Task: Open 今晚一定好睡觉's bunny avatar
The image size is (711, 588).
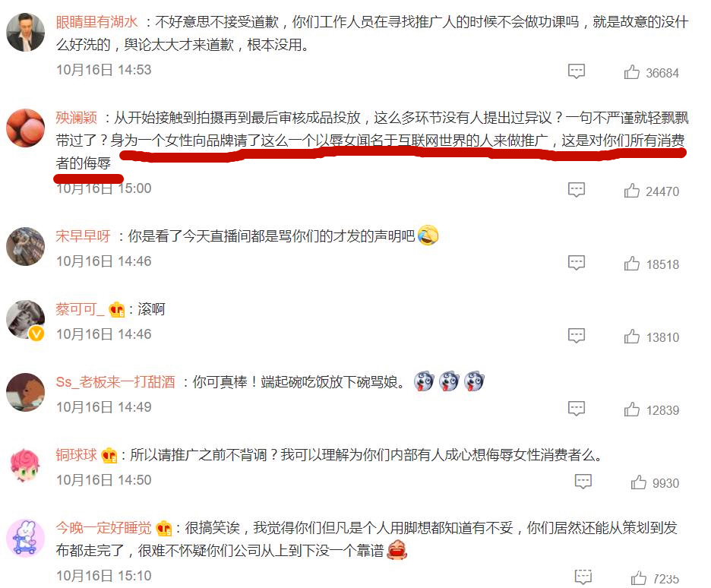Action: tap(25, 538)
